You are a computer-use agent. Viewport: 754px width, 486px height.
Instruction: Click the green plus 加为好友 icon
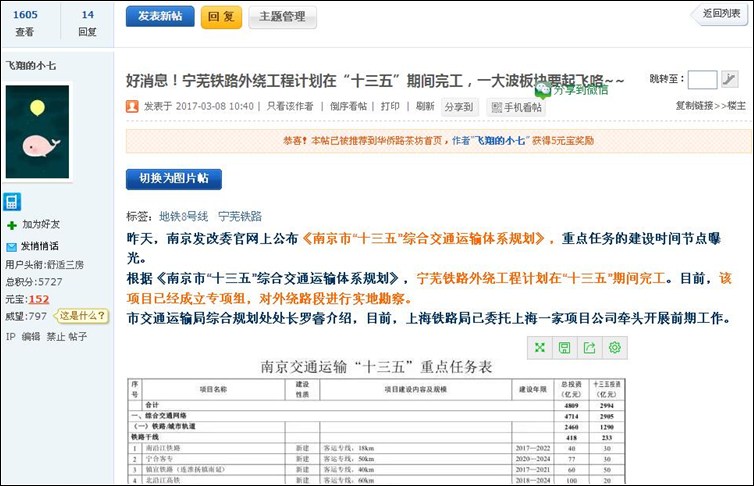pos(12,224)
